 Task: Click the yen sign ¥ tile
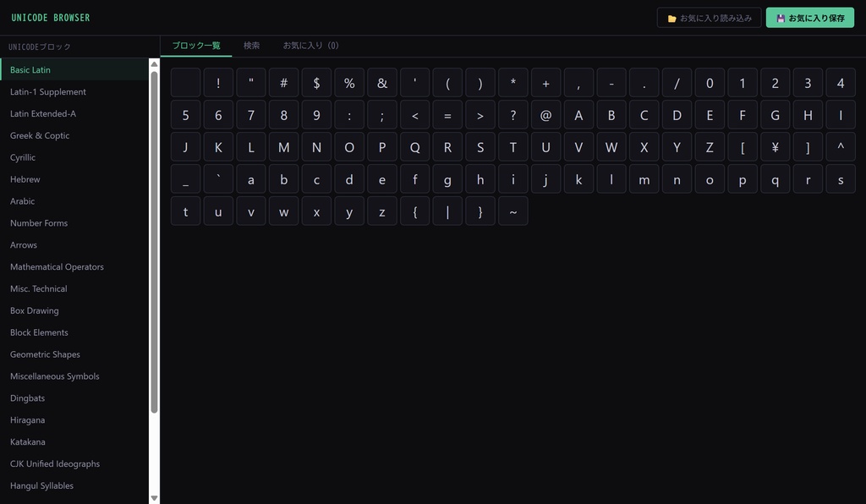775,147
